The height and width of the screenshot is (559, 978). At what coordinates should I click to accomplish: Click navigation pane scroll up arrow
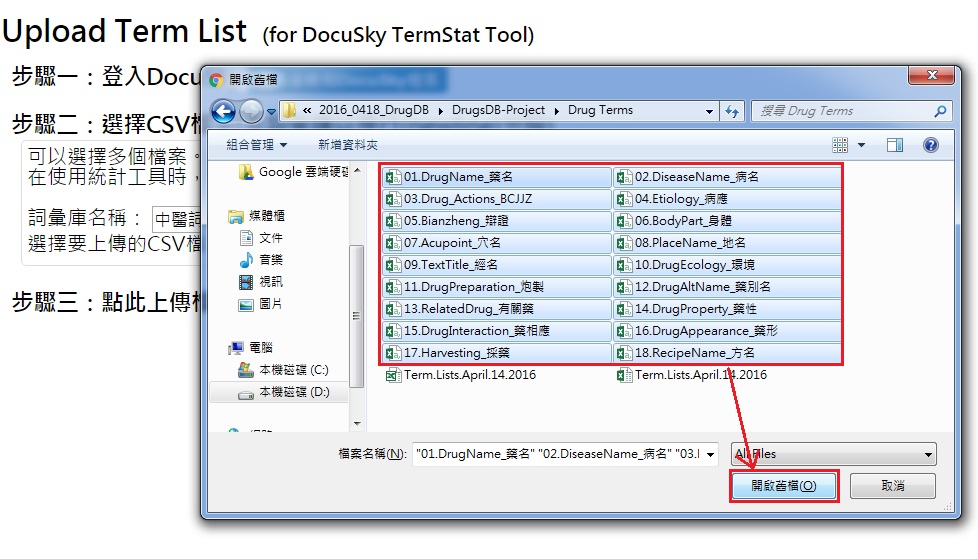point(357,170)
